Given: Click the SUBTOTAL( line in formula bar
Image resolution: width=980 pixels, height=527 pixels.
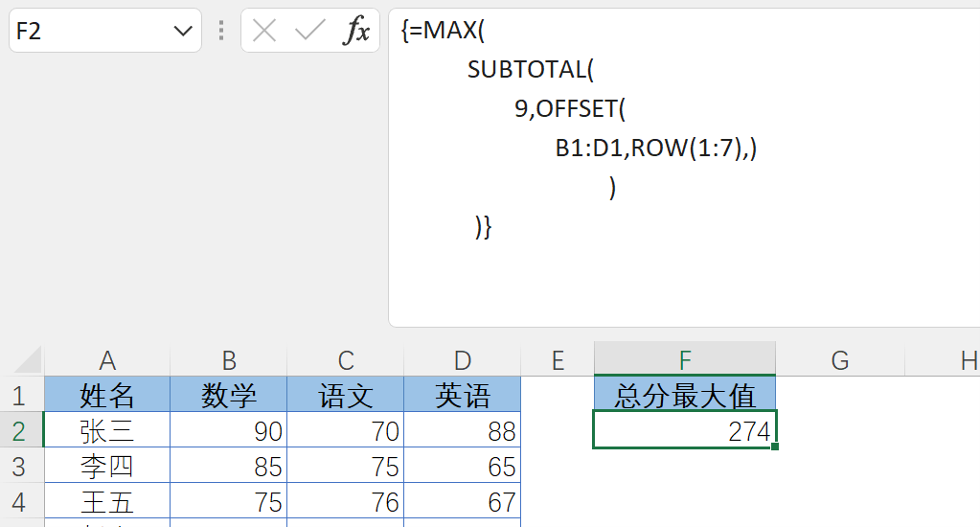Looking at the screenshot, I should click(530, 69).
